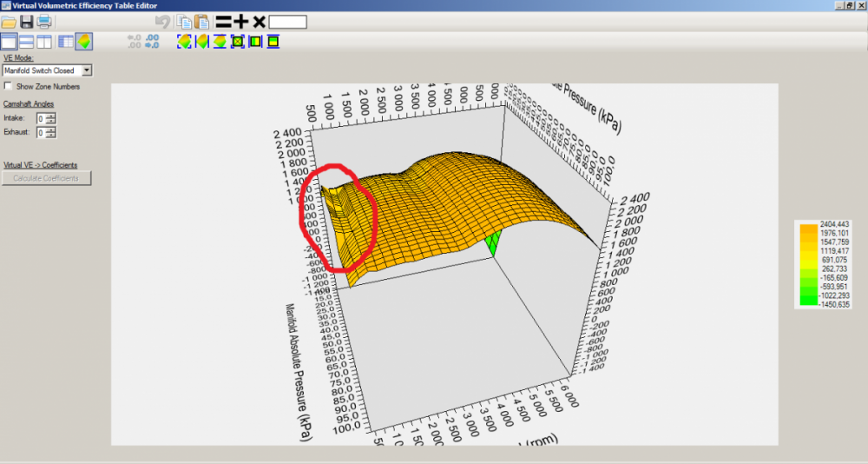Click the value input field in the toolbar

[287, 23]
